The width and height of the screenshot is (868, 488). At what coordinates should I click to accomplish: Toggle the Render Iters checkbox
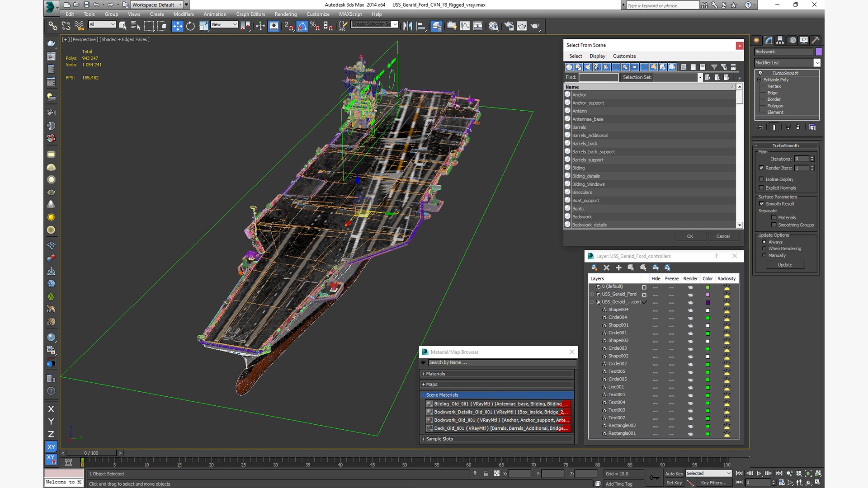[761, 168]
